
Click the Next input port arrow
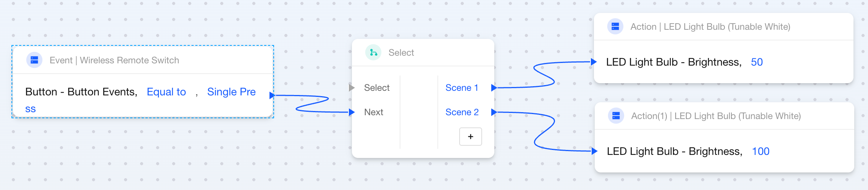point(352,112)
